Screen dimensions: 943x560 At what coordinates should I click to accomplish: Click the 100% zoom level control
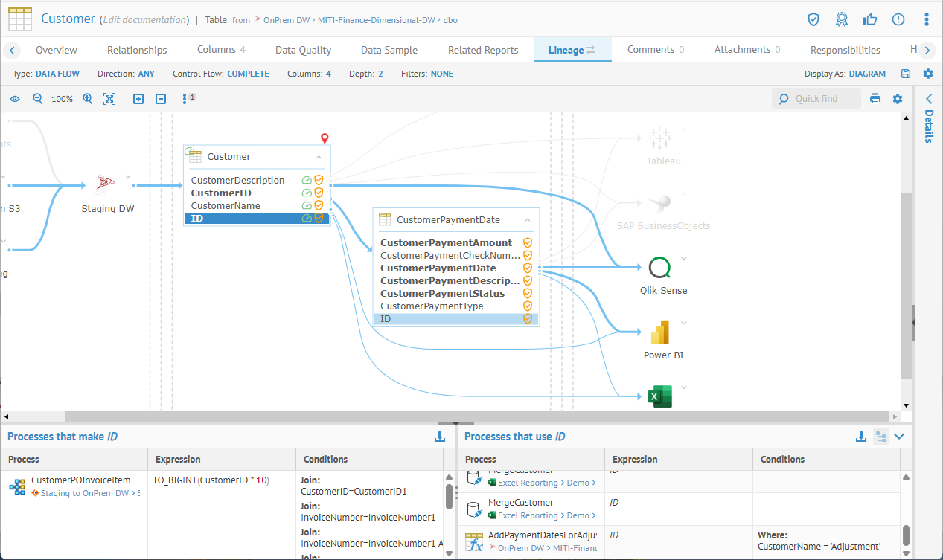62,99
